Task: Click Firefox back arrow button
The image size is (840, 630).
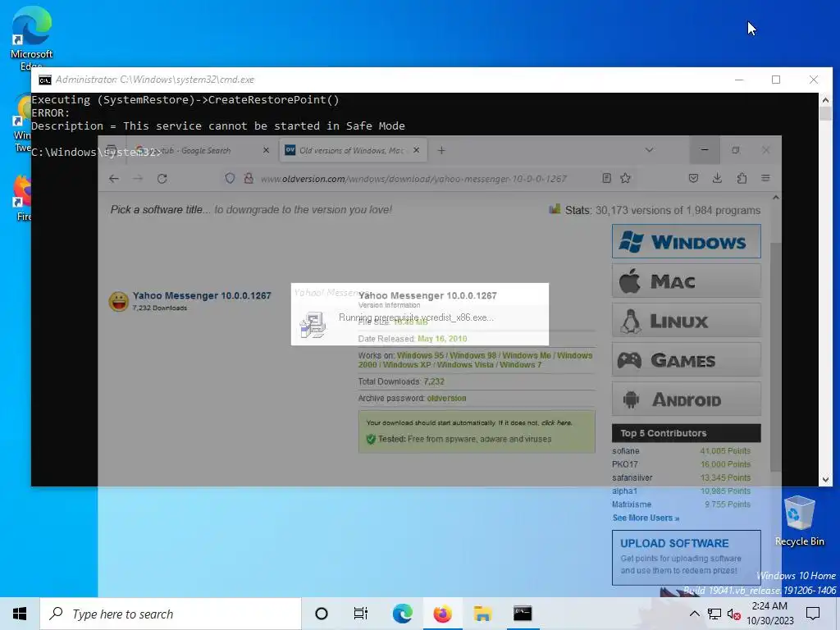Action: coord(113,178)
